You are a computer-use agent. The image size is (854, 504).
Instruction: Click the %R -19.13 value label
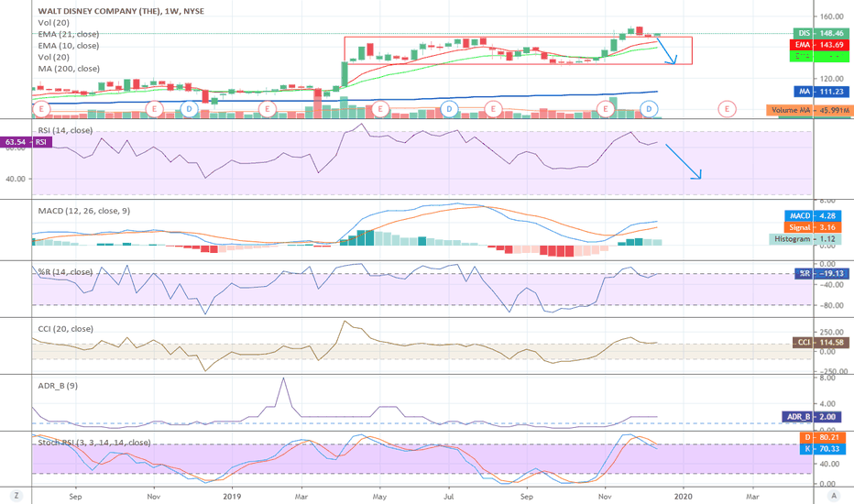pyautogui.click(x=822, y=273)
